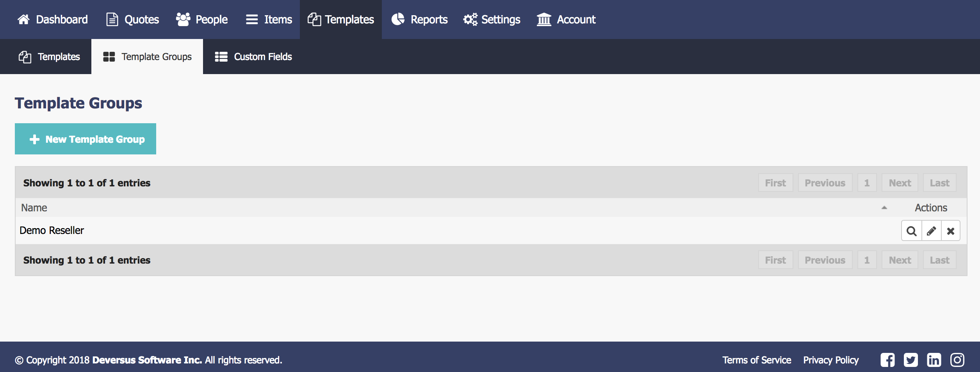Open the Twitter icon in footer

911,360
